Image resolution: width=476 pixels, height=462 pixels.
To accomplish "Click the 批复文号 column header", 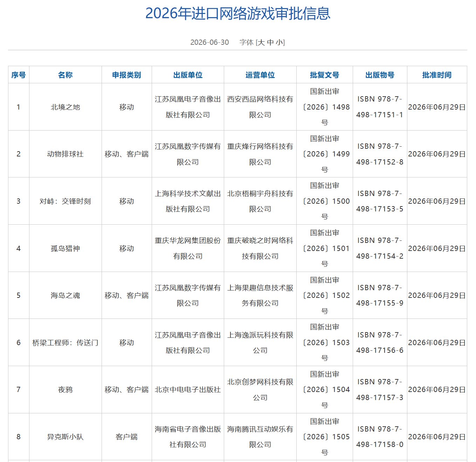I will (x=325, y=75).
